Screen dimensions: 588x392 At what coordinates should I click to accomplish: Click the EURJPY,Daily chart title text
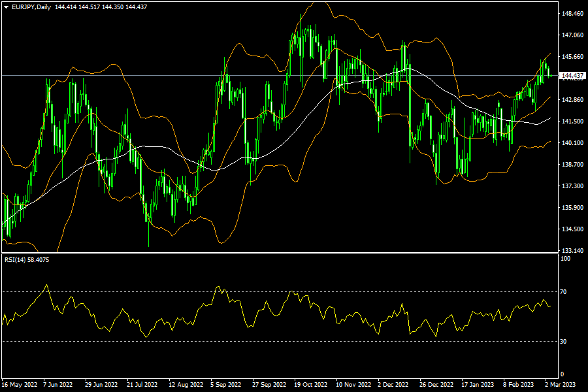coord(31,7)
